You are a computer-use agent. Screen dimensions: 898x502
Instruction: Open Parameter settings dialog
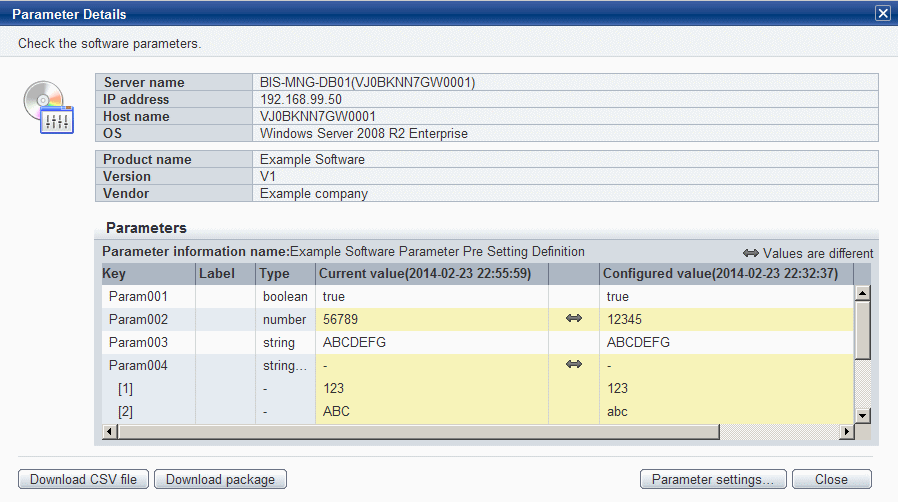713,479
